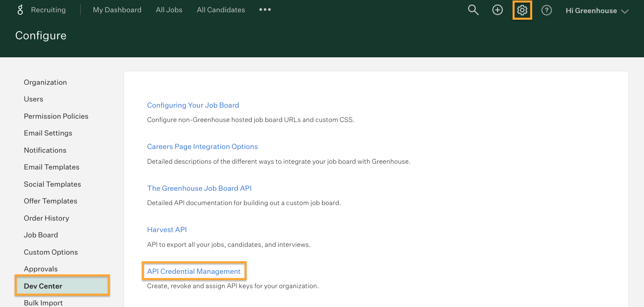Image resolution: width=644 pixels, height=307 pixels.
Task: Click the add plus circle icon
Action: 498,10
